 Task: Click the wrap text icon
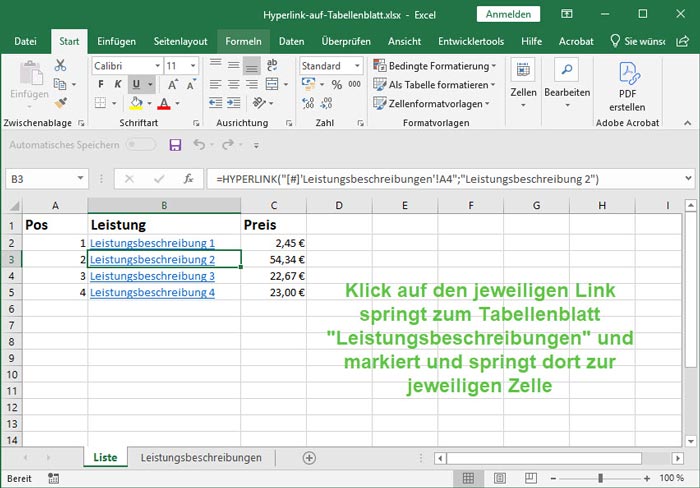pos(272,65)
